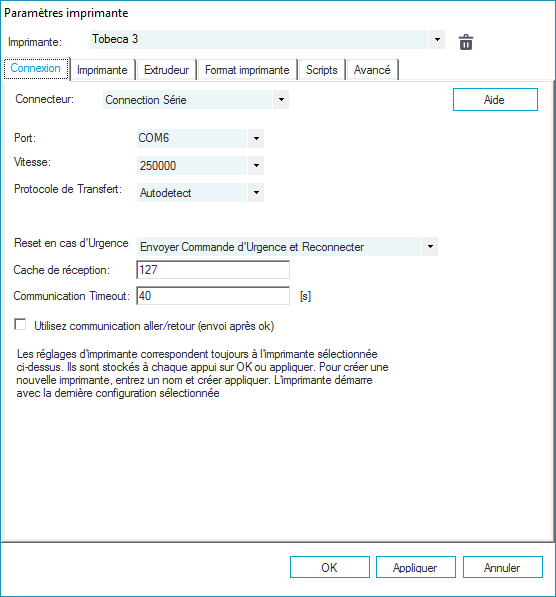Expand the Connecteur dropdown arrow
This screenshot has width=556, height=597.
281,100
